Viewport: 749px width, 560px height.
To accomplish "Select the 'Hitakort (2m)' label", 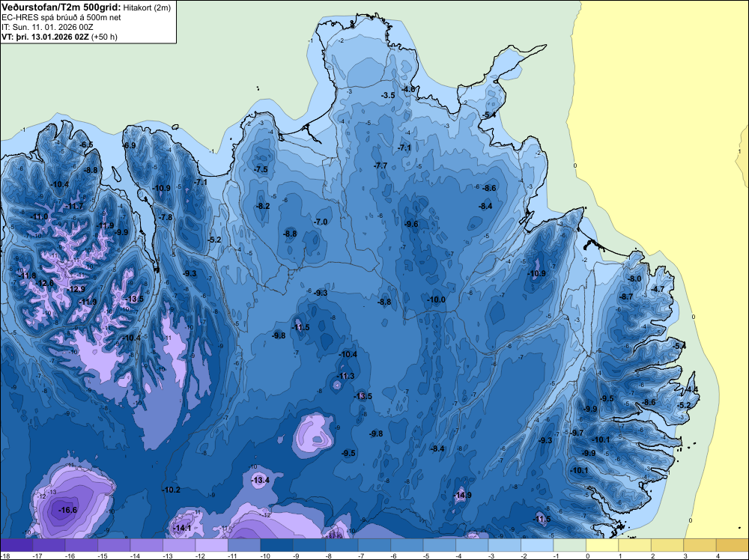I will [x=147, y=7].
